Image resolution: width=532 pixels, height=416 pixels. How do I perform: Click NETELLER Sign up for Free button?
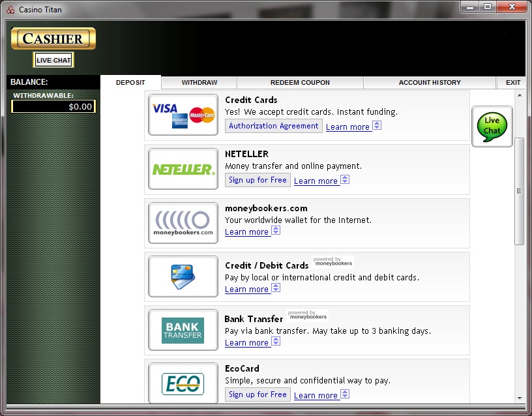(258, 180)
